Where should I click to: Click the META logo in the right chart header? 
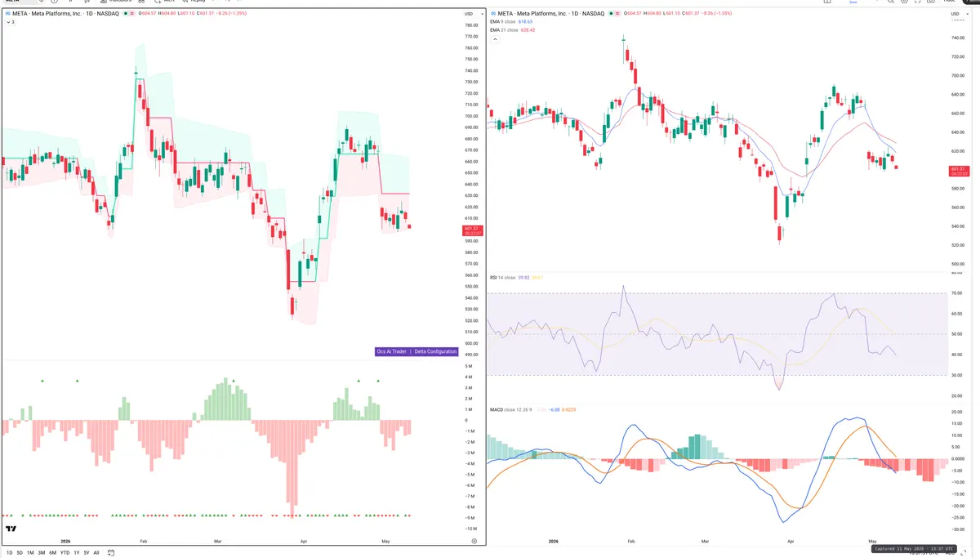[492, 14]
